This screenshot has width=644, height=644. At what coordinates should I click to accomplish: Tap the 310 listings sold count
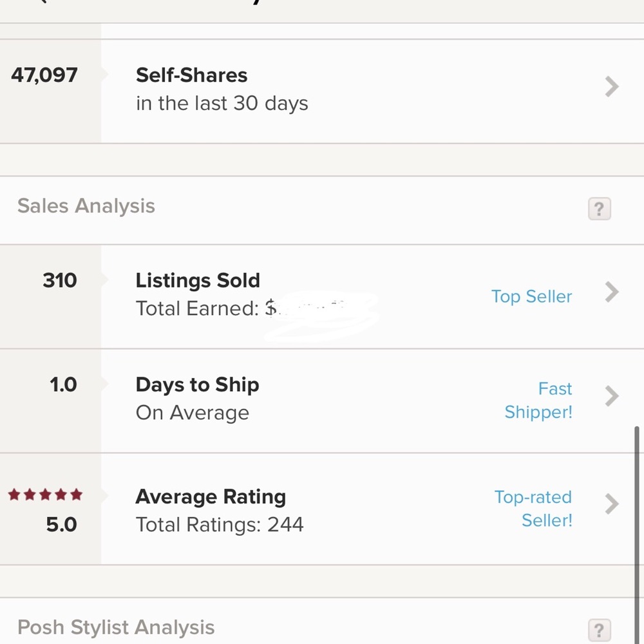pyautogui.click(x=60, y=281)
